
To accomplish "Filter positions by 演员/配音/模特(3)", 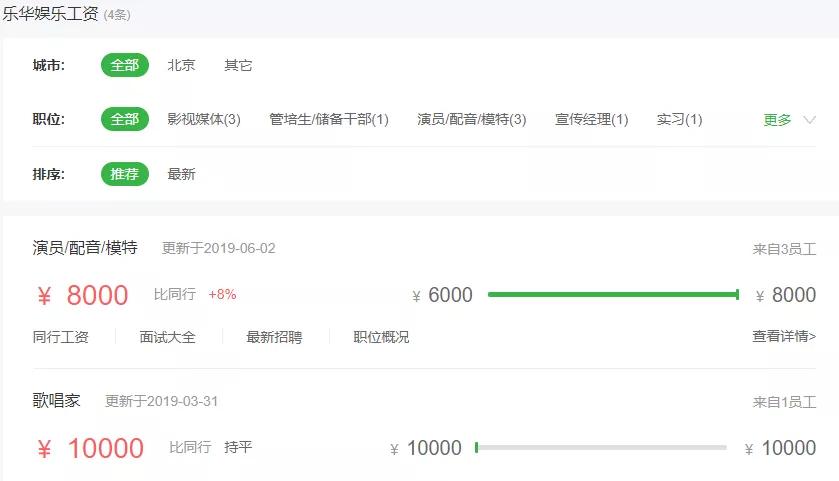I will (471, 119).
